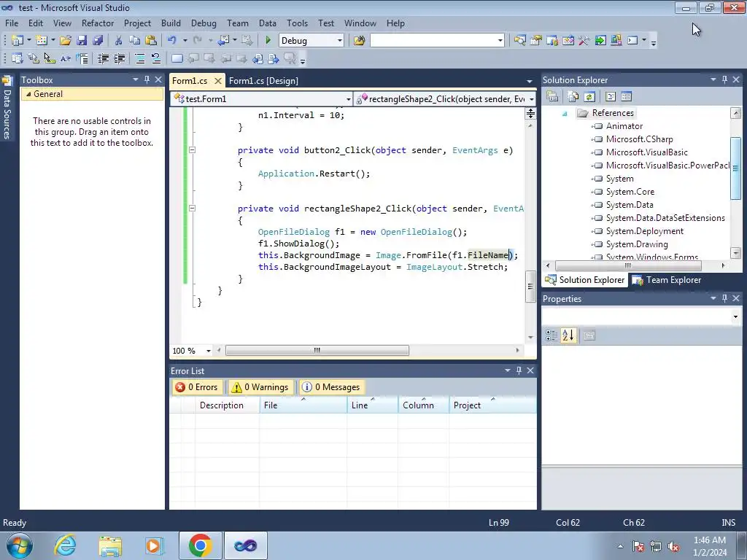Click the Save All icon
The height and width of the screenshot is (560, 747).
pos(98,41)
